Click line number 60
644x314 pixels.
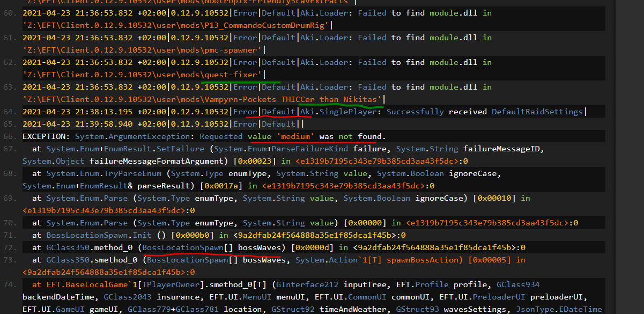pyautogui.click(x=9, y=13)
